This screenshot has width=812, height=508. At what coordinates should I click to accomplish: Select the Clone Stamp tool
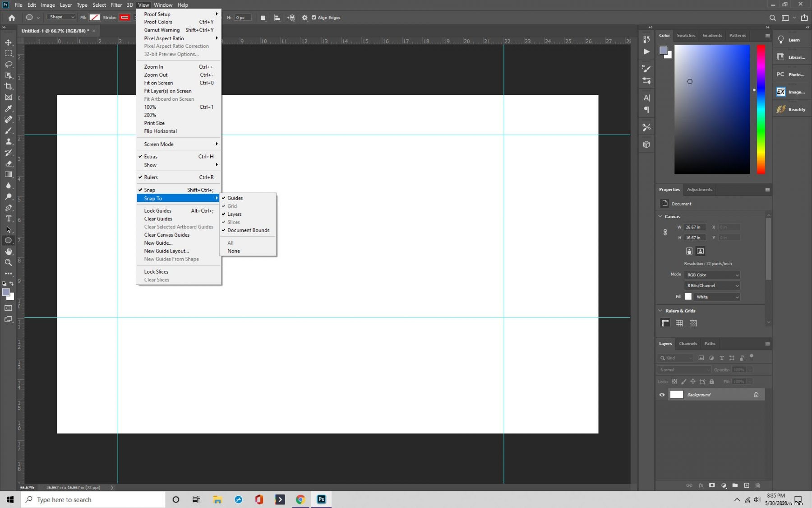[x=8, y=142]
